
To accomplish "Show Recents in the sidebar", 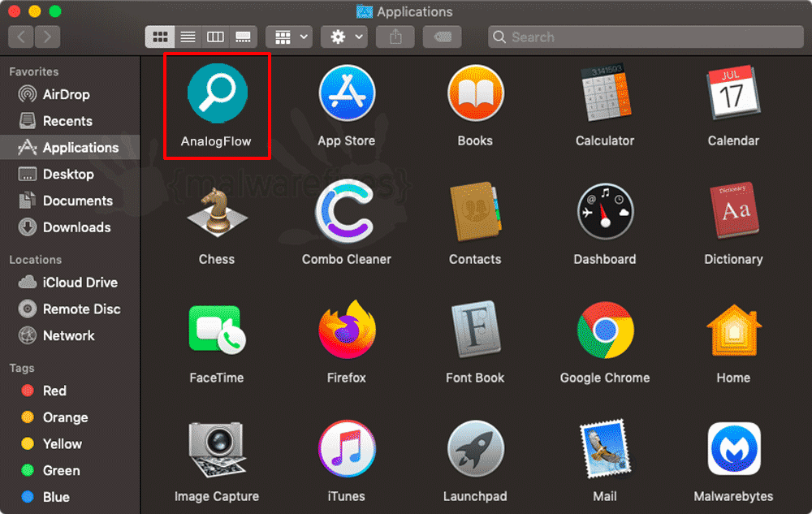I will (70, 121).
